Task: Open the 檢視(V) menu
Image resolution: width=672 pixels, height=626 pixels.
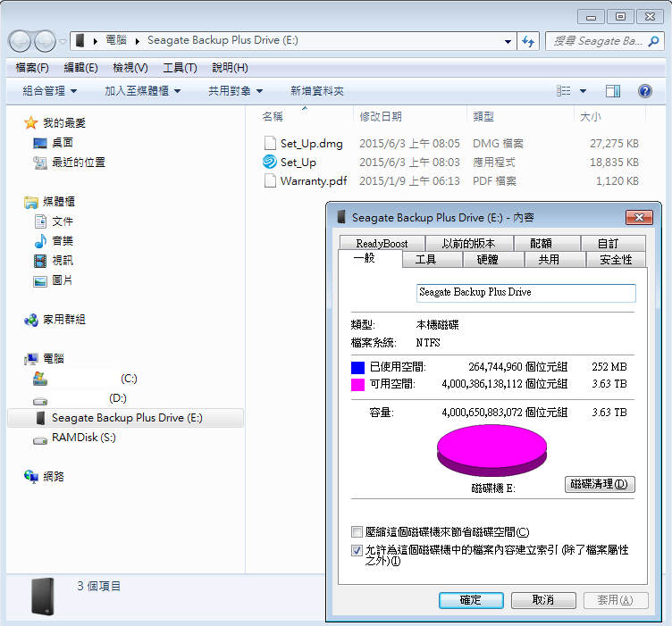Action: coord(130,68)
